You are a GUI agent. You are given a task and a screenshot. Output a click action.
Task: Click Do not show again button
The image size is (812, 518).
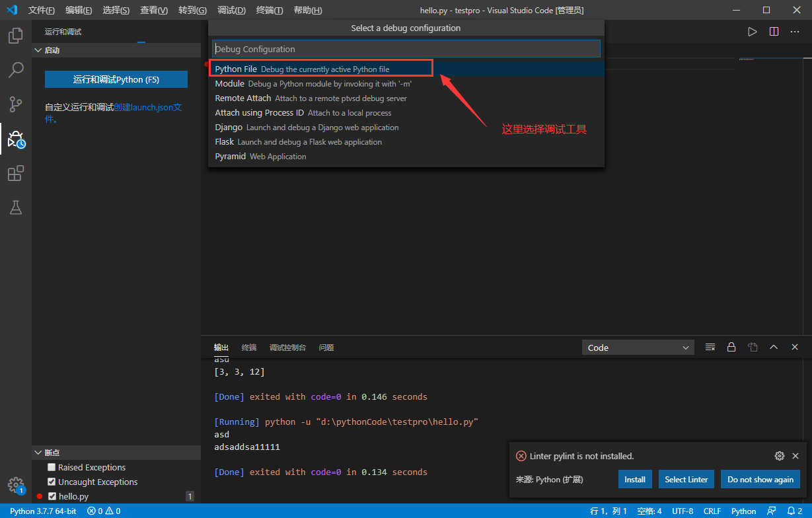point(760,479)
